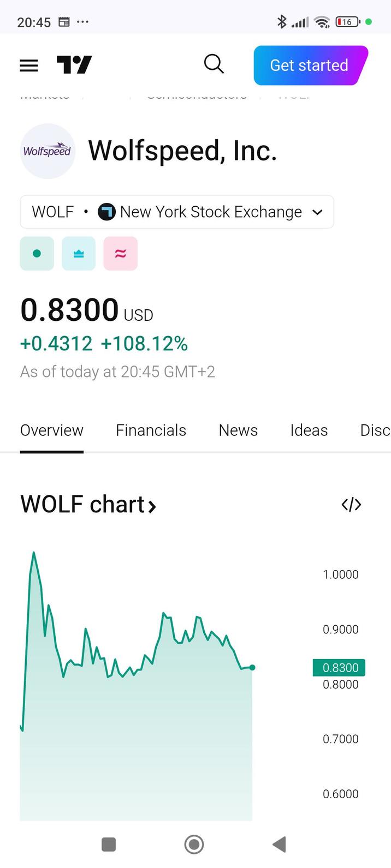This screenshot has height=868, width=391.
Task: Click the pink similar-symbols wave badge
Action: pyautogui.click(x=120, y=253)
